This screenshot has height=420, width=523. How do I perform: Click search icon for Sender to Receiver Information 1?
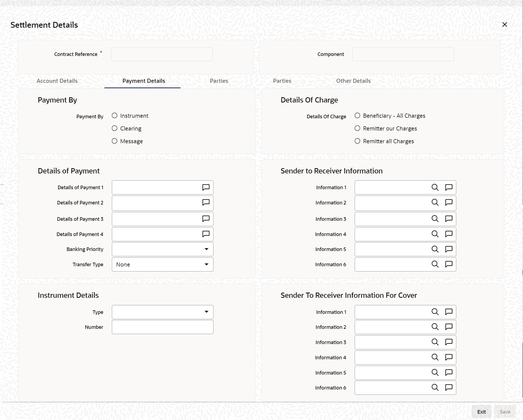point(435,188)
